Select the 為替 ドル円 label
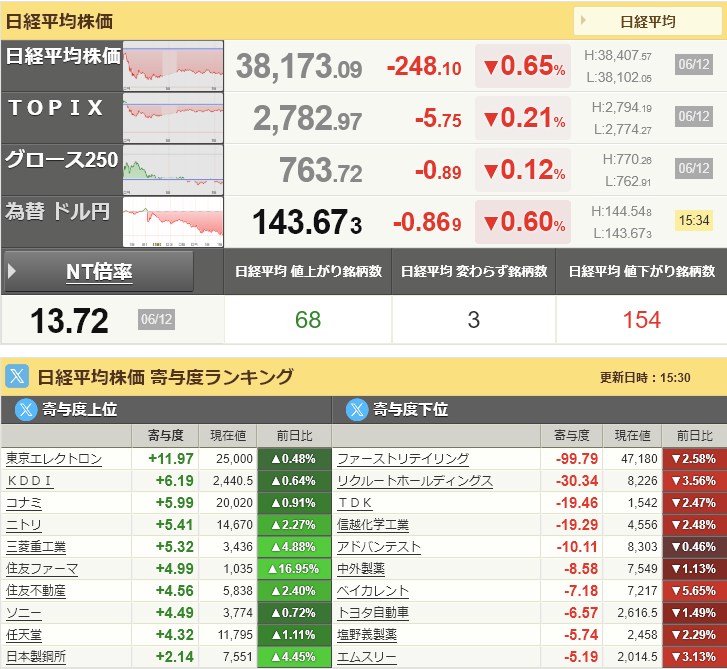 pos(57,211)
